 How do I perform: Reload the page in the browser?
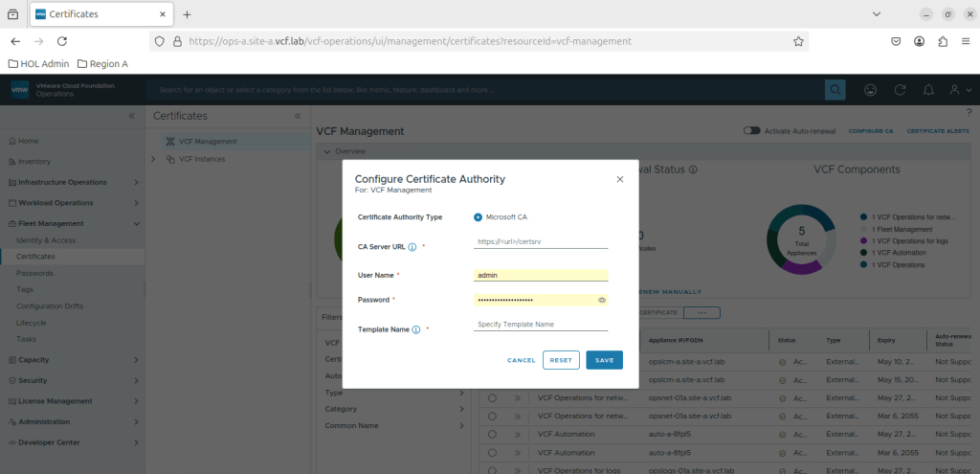coord(62,41)
